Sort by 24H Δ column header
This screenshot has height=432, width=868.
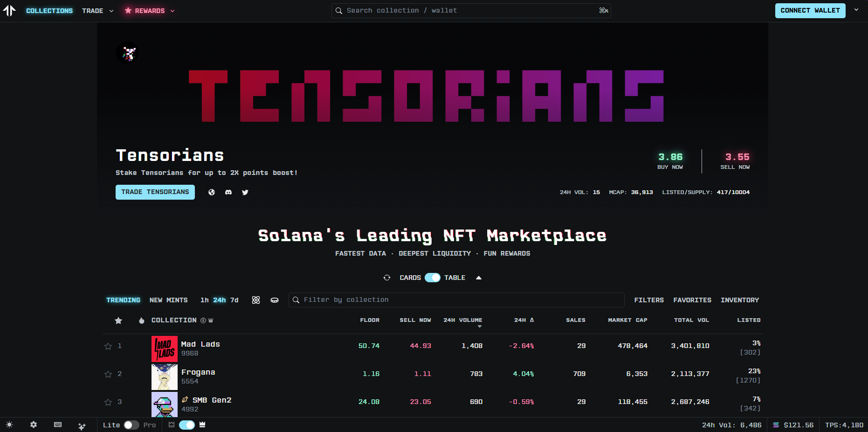[524, 320]
